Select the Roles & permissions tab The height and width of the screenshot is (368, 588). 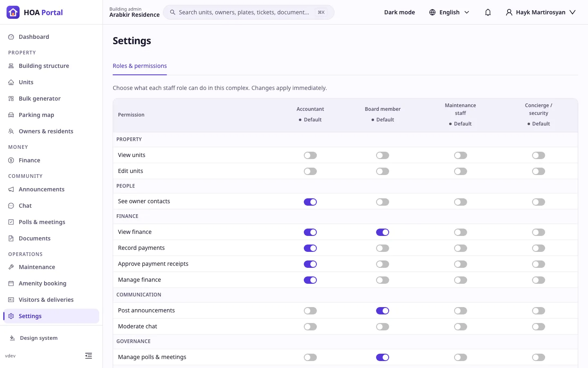pyautogui.click(x=140, y=66)
